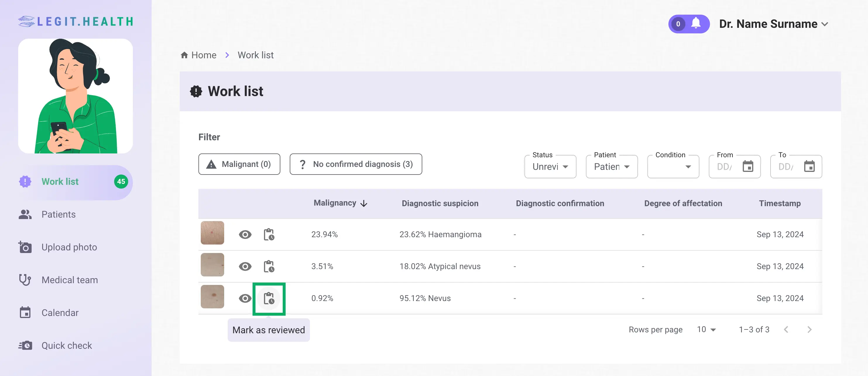
Task: Open the Status filter dropdown
Action: pyautogui.click(x=550, y=167)
